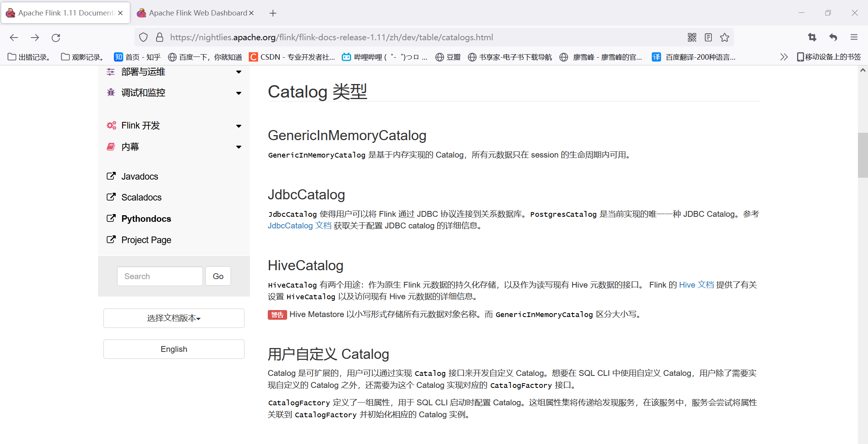Click the Go search button
The width and height of the screenshot is (868, 444).
point(218,276)
